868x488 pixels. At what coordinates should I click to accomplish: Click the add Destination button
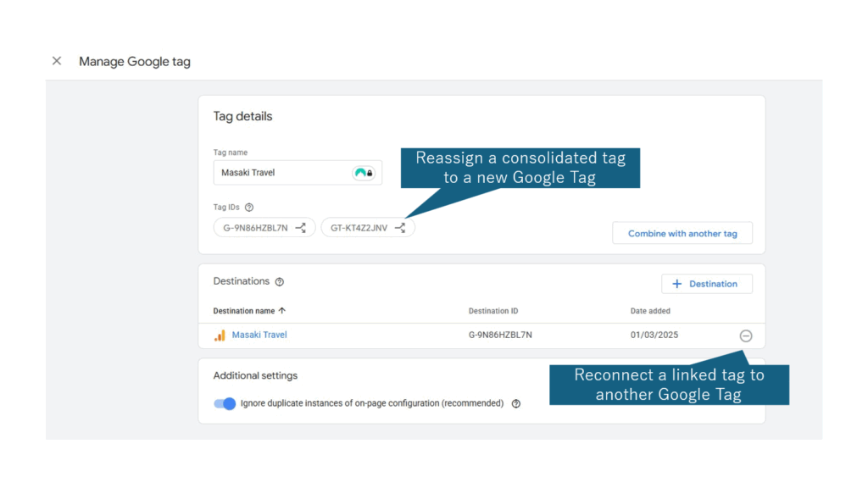[x=706, y=284]
